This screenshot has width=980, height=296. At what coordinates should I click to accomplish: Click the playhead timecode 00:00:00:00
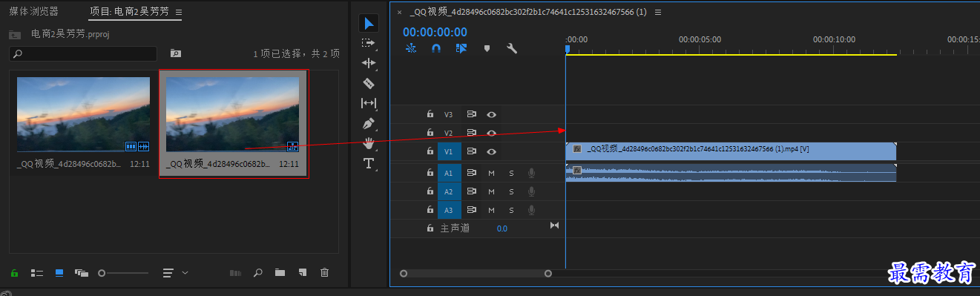coord(435,32)
